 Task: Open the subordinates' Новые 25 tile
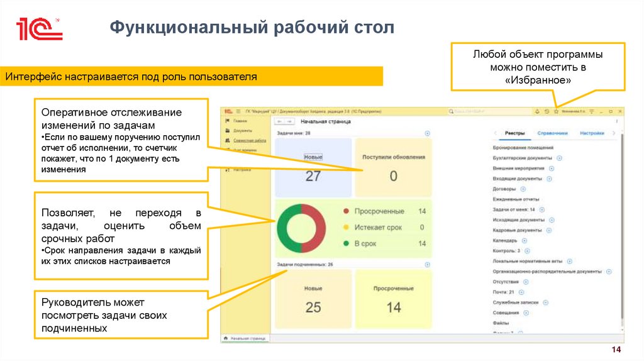point(313,299)
